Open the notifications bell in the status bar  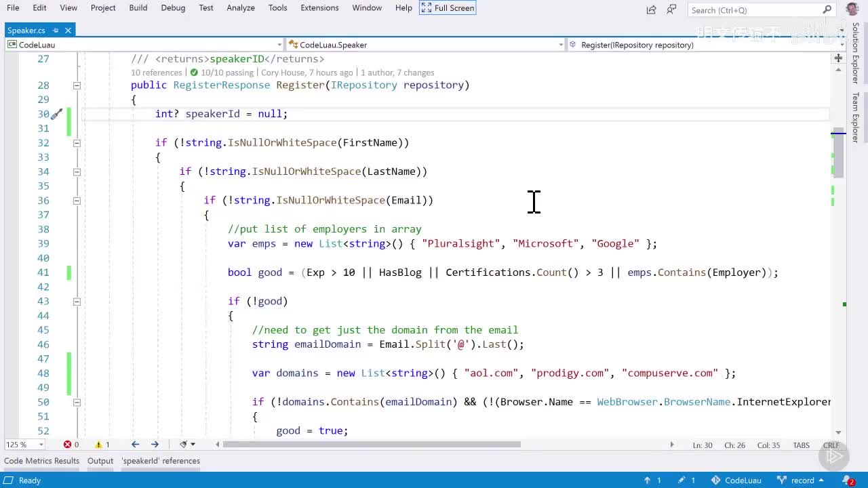click(x=850, y=481)
